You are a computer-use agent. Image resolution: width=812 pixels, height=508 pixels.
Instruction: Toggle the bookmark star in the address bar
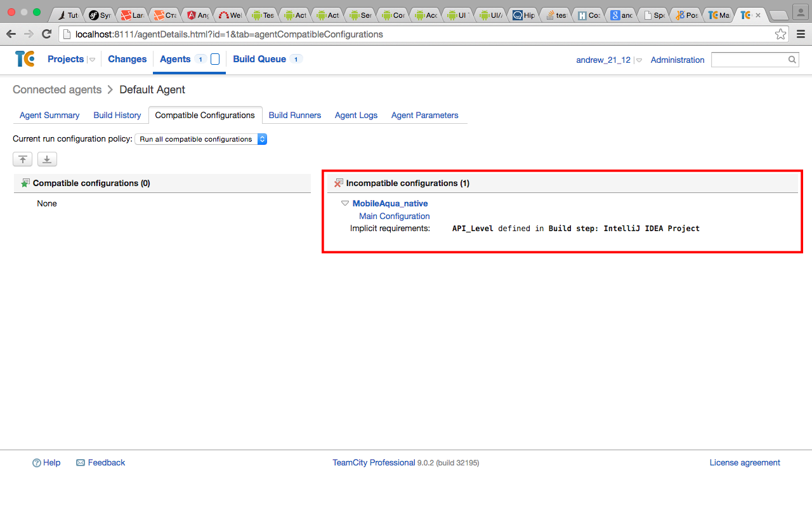pos(780,34)
